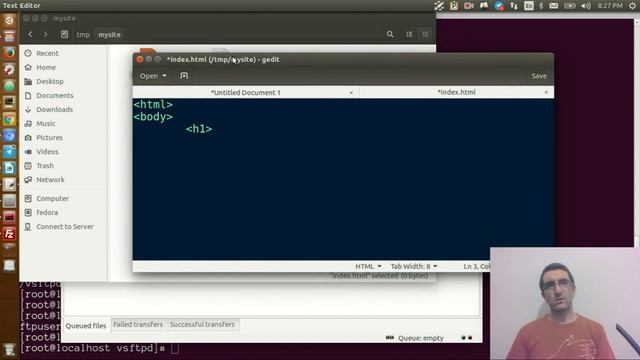Save the index.html document
640x360 pixels.
point(539,76)
